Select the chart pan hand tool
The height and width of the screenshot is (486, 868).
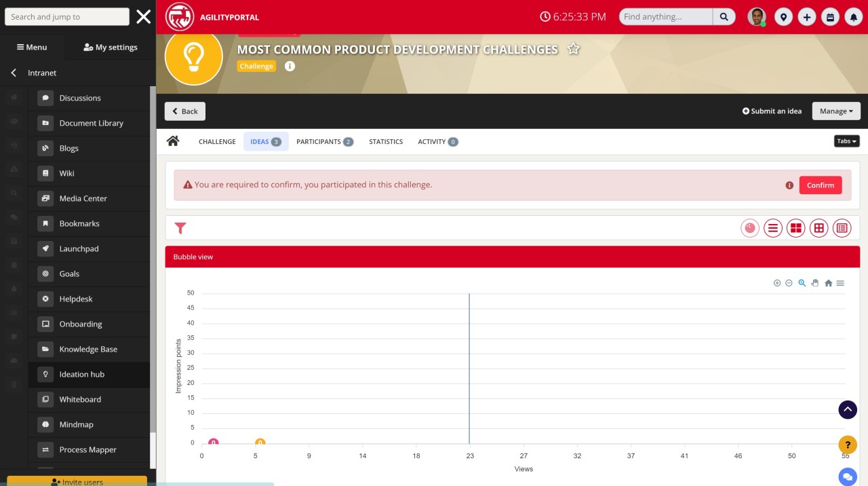[815, 283]
